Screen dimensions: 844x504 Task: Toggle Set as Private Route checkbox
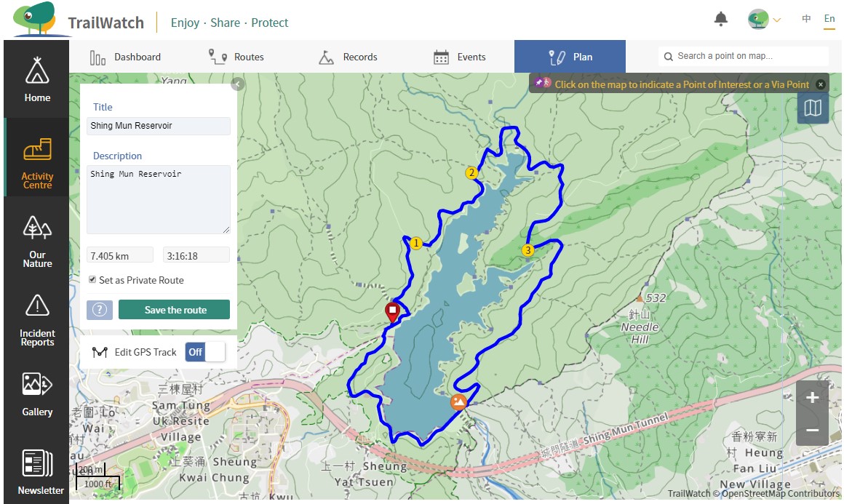[x=92, y=280]
